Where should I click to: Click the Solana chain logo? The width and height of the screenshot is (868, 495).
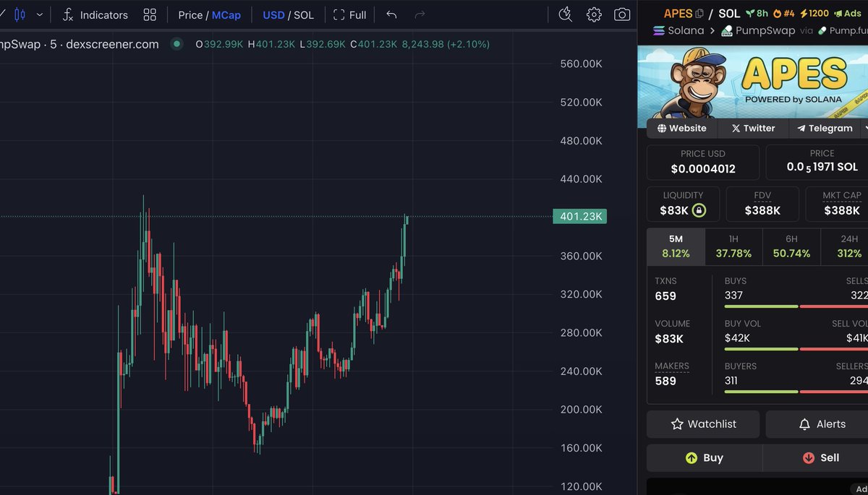click(x=658, y=31)
